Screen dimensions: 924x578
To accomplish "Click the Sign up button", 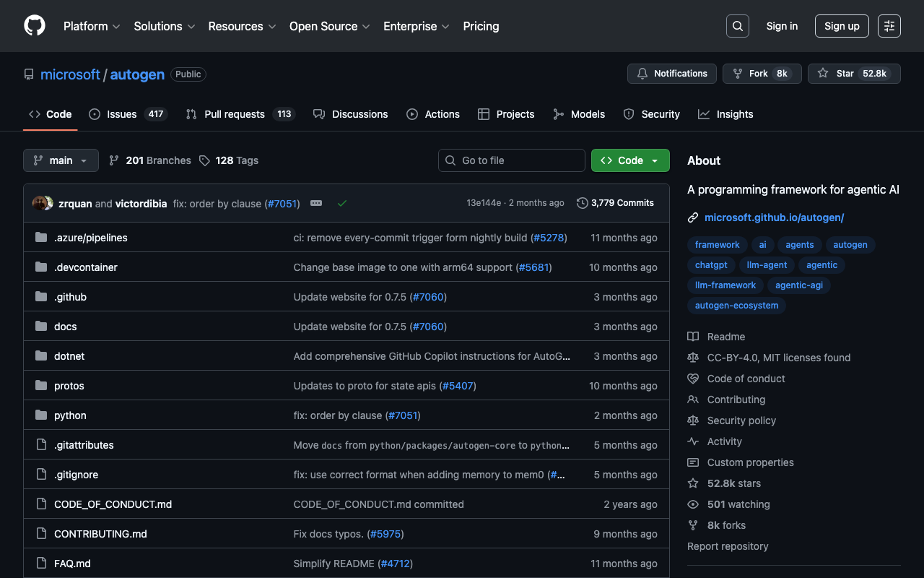I will coord(842,26).
